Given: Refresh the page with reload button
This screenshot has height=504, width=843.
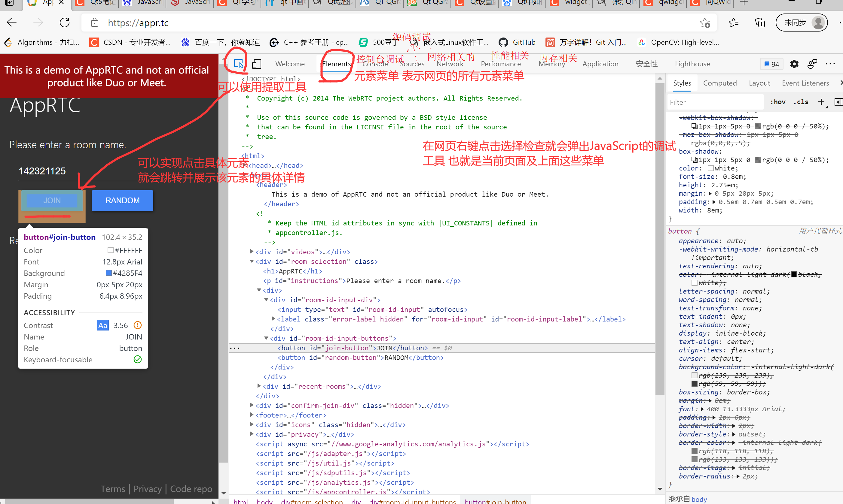Looking at the screenshot, I should click(65, 23).
